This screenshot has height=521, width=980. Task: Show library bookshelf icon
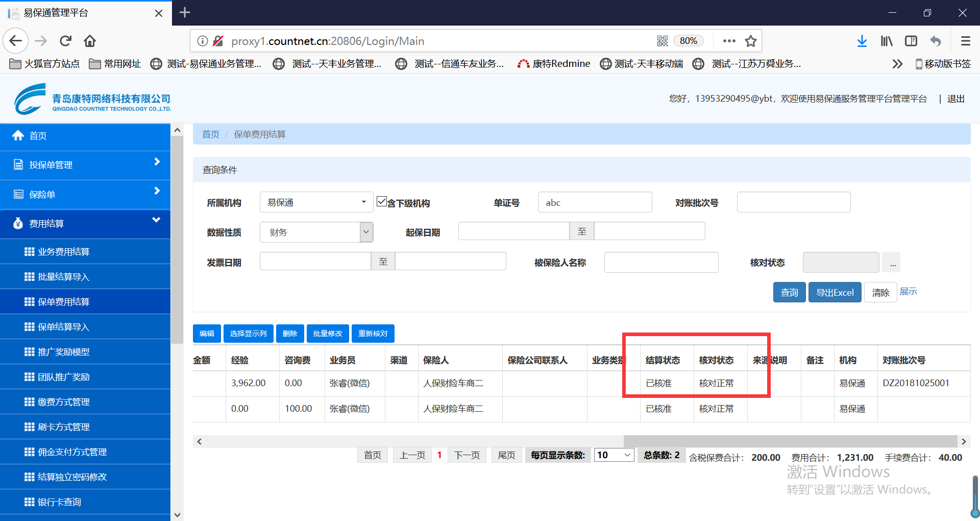pos(887,41)
